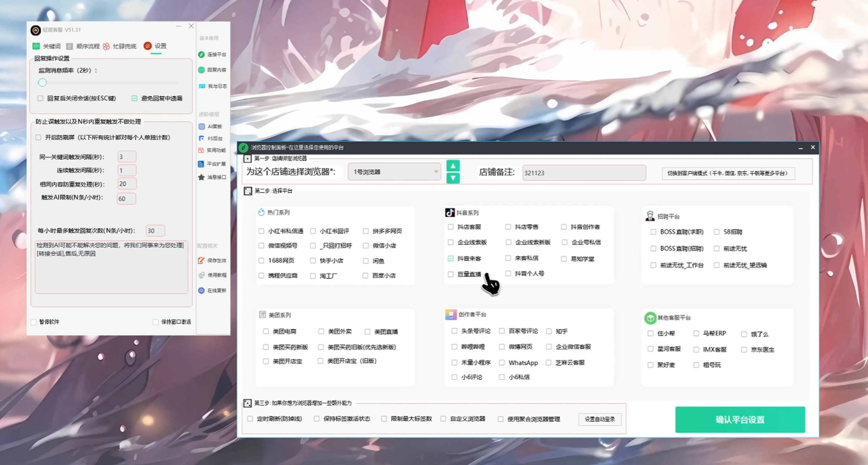Image resolution: width=868 pixels, height=465 pixels.
Task: Click the 确认平台设置 confirm button
Action: 740,420
